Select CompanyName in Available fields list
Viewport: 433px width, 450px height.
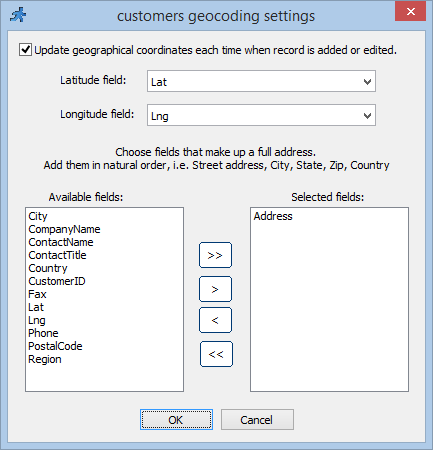point(64,229)
